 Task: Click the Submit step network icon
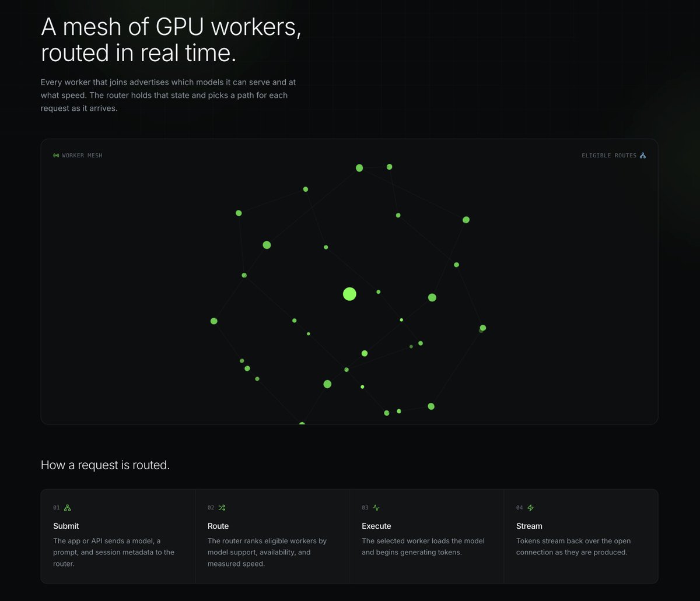click(67, 508)
